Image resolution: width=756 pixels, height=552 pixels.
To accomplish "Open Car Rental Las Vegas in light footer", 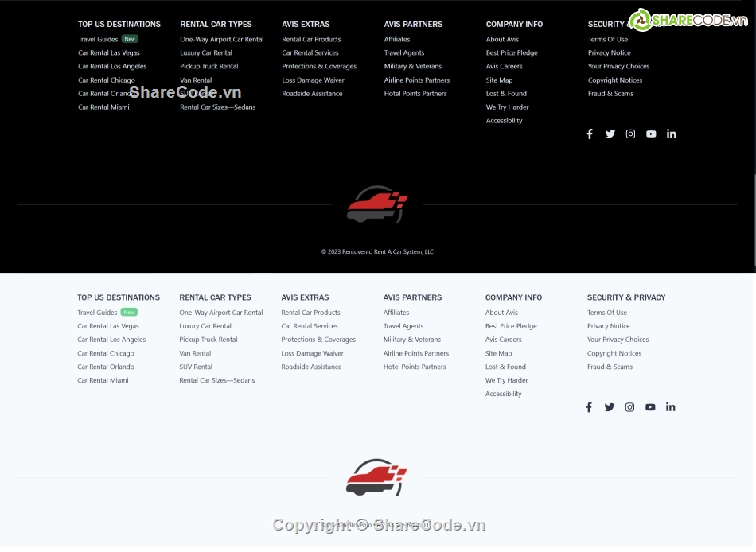I will [x=108, y=326].
